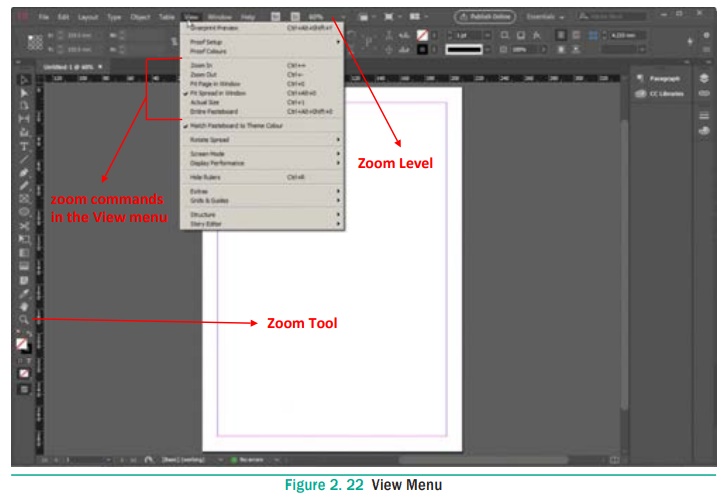Select the Ellipse tool

pyautogui.click(x=24, y=212)
